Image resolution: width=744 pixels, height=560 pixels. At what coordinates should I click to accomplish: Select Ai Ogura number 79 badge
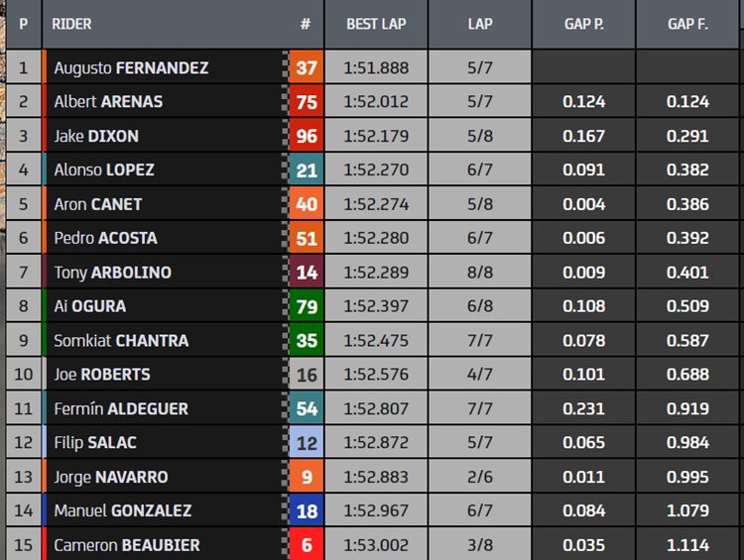point(307,306)
